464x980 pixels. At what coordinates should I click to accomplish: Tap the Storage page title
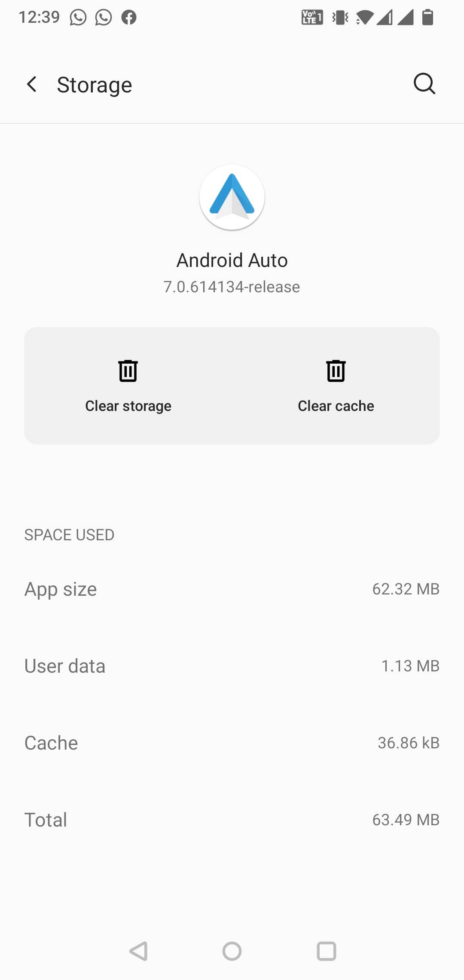95,85
